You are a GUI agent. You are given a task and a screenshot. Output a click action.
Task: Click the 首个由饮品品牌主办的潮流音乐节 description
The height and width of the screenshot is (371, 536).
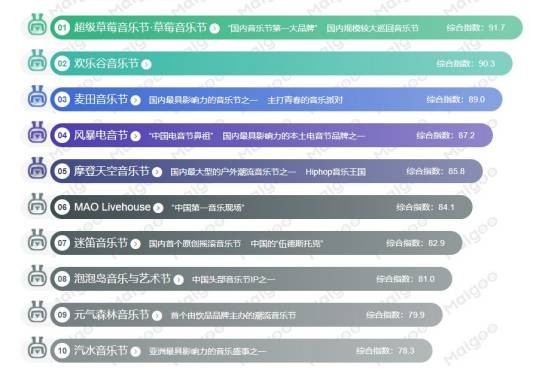(233, 315)
